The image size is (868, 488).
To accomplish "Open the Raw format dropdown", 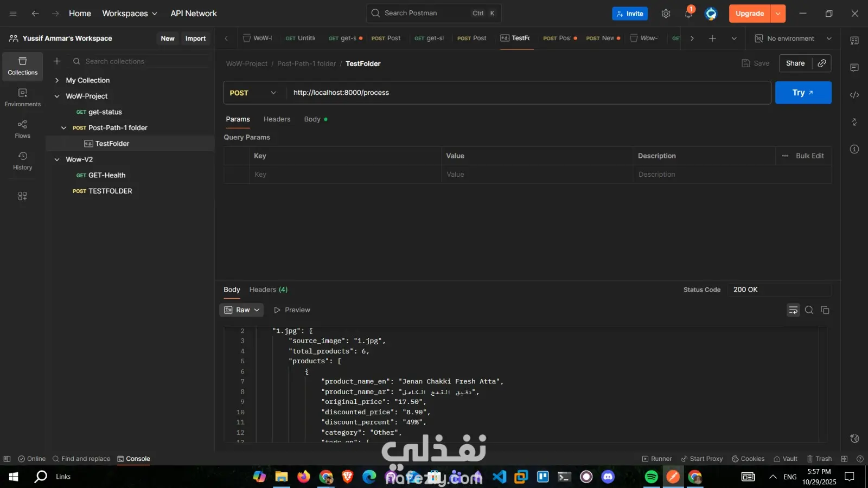I will tap(241, 310).
